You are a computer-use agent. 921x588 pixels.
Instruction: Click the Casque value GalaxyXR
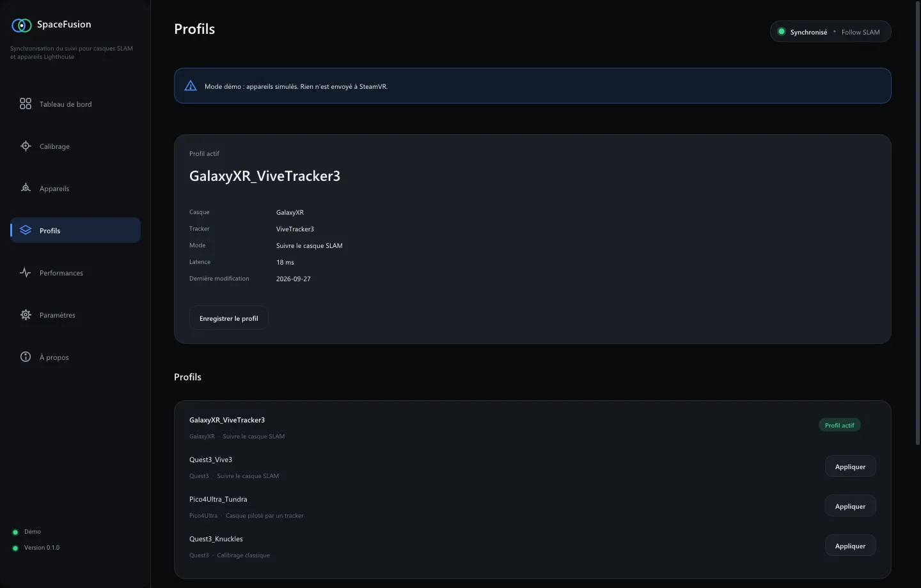(x=290, y=212)
